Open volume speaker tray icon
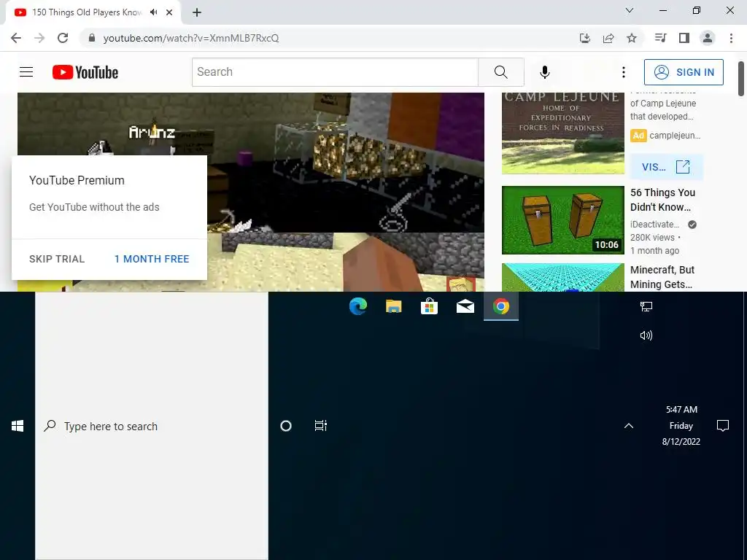The width and height of the screenshot is (747, 560). (646, 335)
